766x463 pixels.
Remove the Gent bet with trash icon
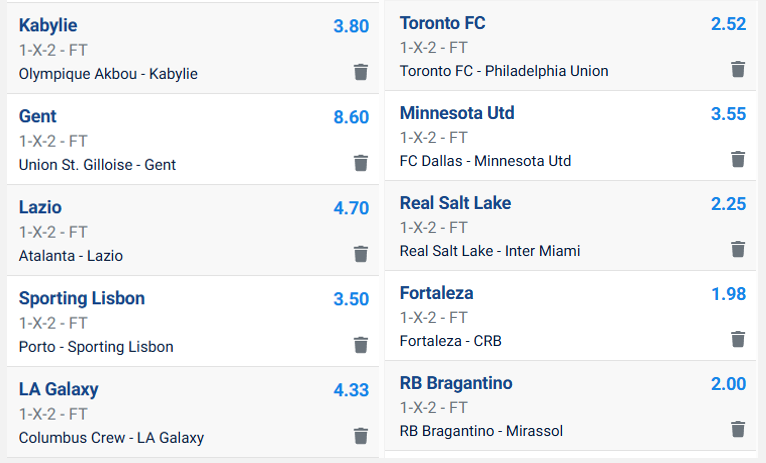[361, 163]
